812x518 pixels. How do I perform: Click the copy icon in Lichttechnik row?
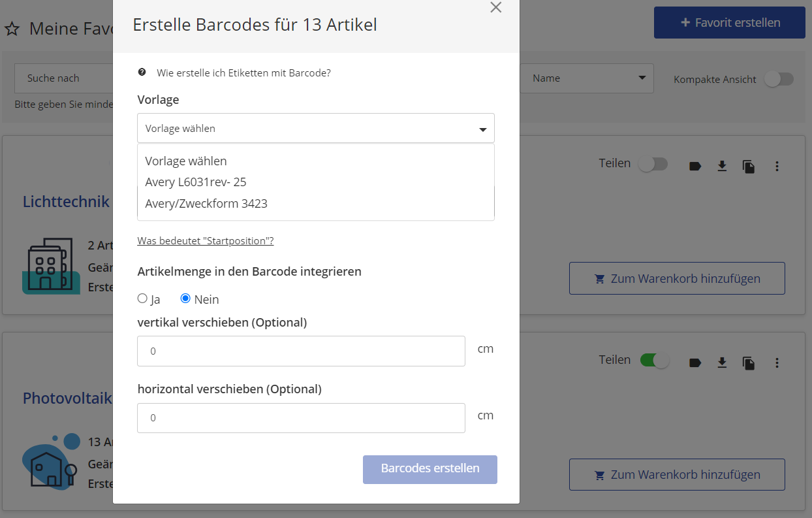pyautogui.click(x=749, y=167)
